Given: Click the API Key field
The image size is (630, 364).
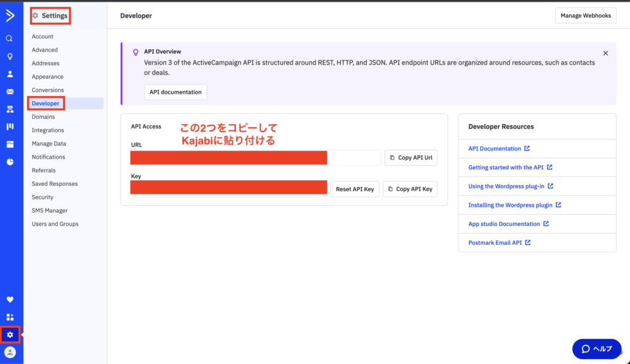Looking at the screenshot, I should tap(229, 188).
